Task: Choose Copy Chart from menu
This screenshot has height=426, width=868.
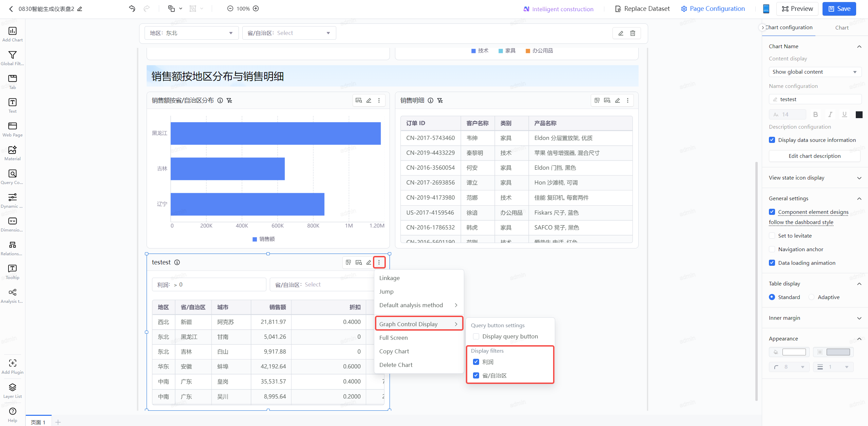Action: [419, 351]
